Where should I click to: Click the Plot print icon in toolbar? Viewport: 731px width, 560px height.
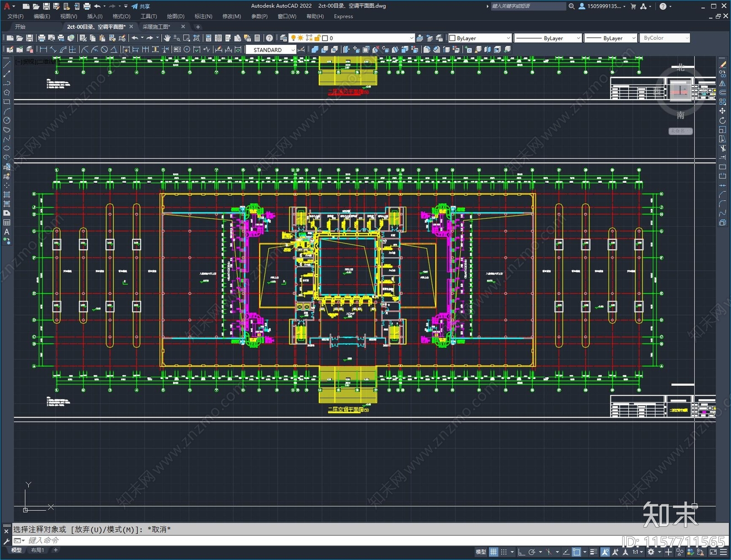pos(42,38)
